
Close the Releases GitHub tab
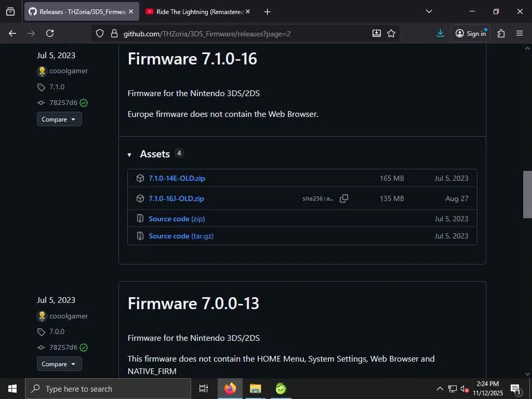pos(131,11)
